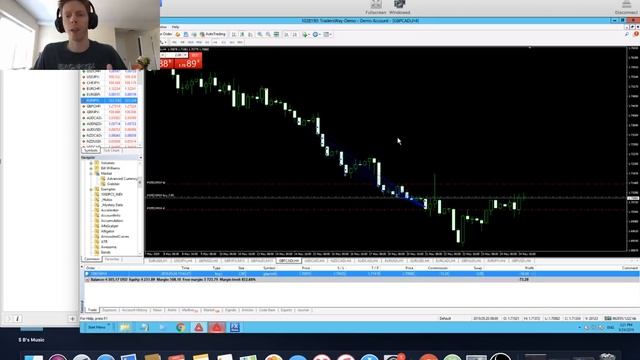The height and width of the screenshot is (360, 640).
Task: Click the volume increase arrow right of lot field
Action: click(x=186, y=55)
